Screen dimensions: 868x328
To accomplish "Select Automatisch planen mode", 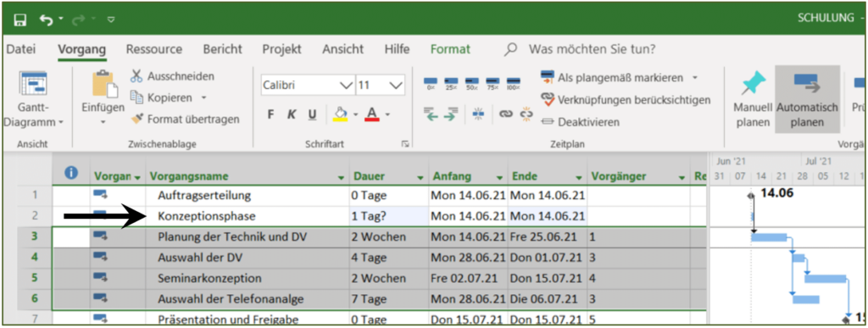I will pyautogui.click(x=807, y=100).
